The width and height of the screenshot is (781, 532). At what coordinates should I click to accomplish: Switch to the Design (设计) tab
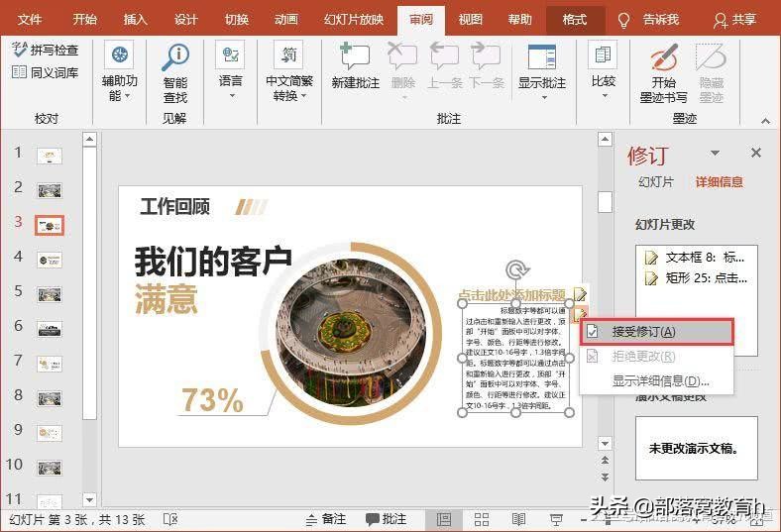click(x=185, y=20)
